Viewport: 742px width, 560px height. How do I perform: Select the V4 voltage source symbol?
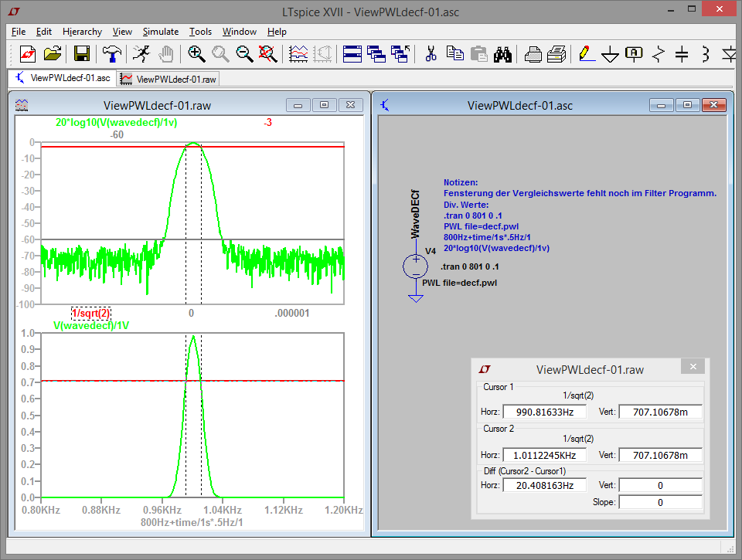[x=416, y=266]
